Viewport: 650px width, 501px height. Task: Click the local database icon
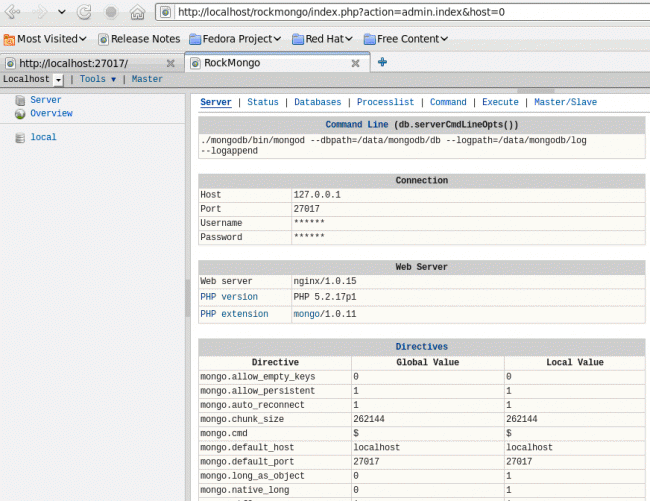[20, 138]
